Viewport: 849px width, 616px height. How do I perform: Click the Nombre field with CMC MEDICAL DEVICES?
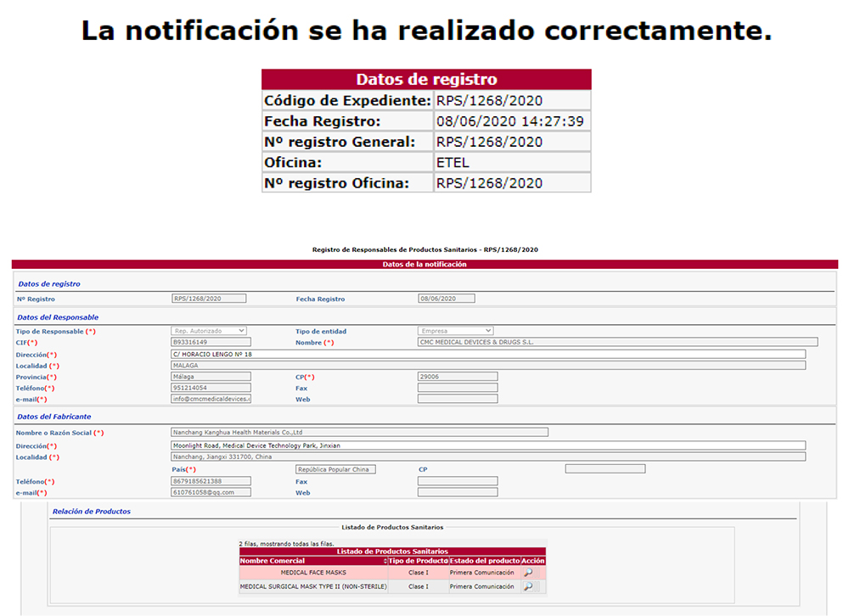coord(617,342)
